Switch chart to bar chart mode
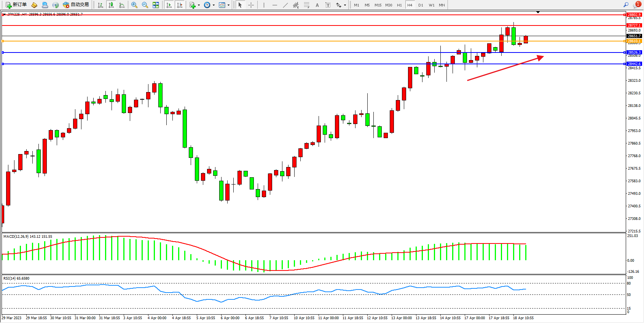 click(x=100, y=5)
